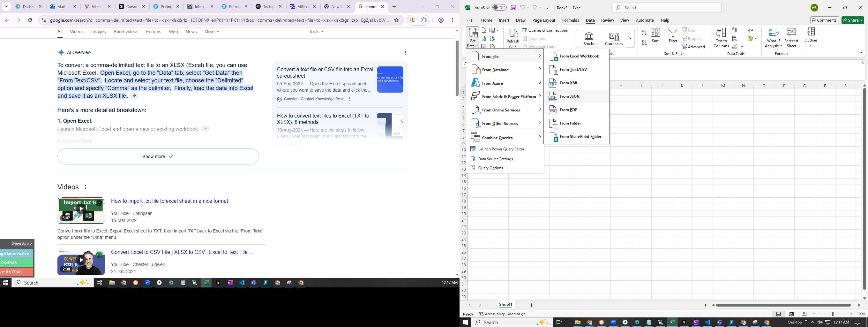Open the What-If Analysis dropdown

tap(773, 38)
